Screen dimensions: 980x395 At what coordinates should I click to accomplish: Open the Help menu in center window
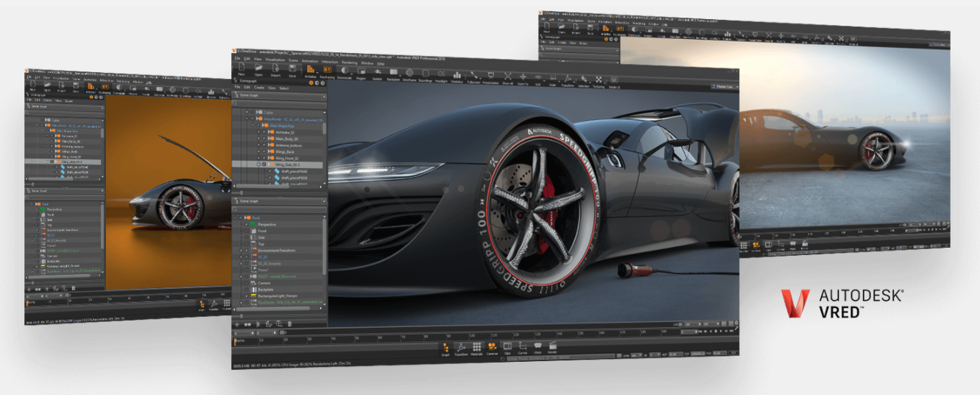[381, 63]
